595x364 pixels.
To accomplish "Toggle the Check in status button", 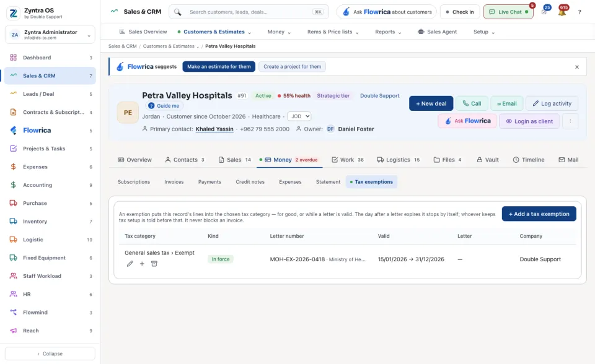I will click(x=459, y=12).
